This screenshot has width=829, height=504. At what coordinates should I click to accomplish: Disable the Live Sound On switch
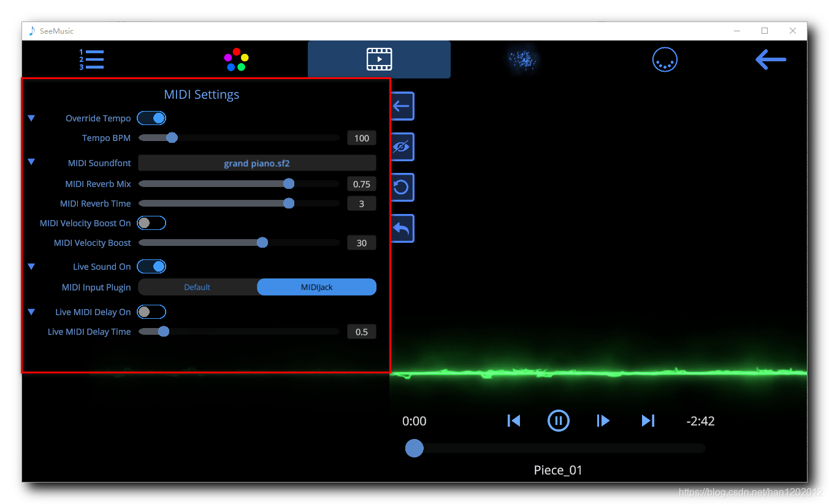(151, 267)
